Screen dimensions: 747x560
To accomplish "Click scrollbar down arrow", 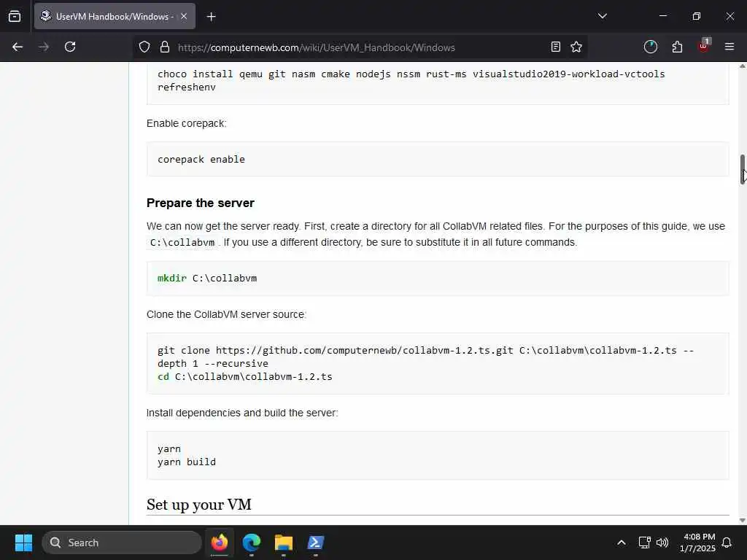I will (x=742, y=520).
